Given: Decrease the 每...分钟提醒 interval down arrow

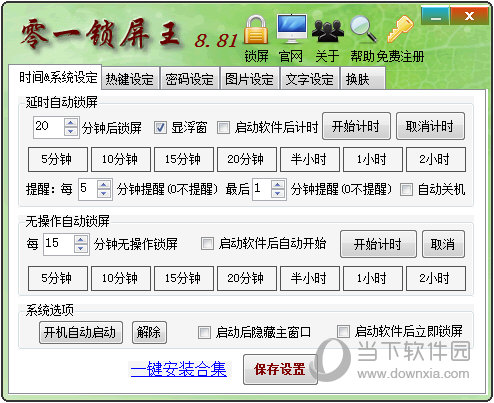Looking at the screenshot, I should [104, 193].
